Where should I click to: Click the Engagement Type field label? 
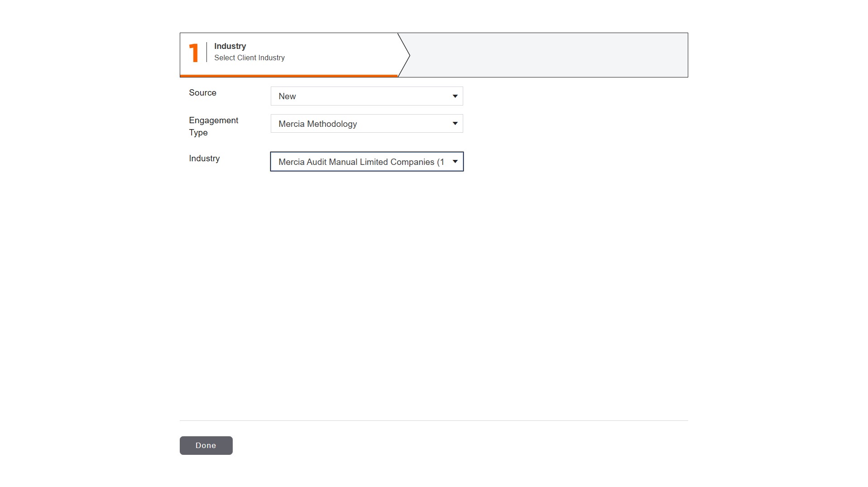[x=213, y=126]
